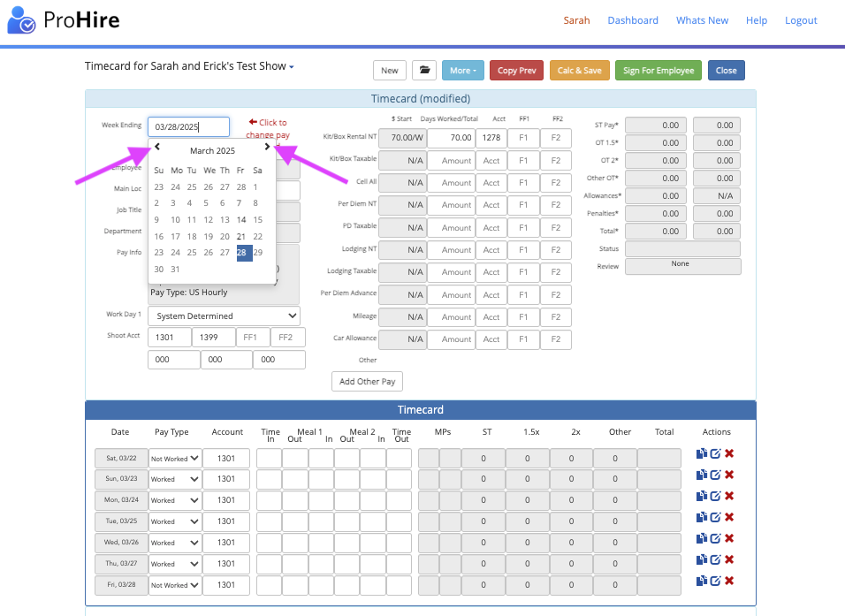The image size is (845, 616).
Task: Delete the Wed, 03/26 timecard row
Action: click(729, 538)
